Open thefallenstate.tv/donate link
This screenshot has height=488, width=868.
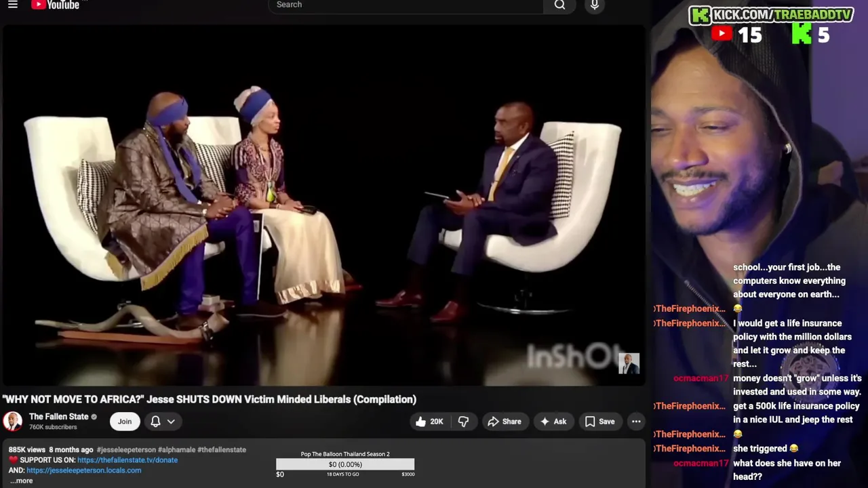pyautogui.click(x=127, y=460)
